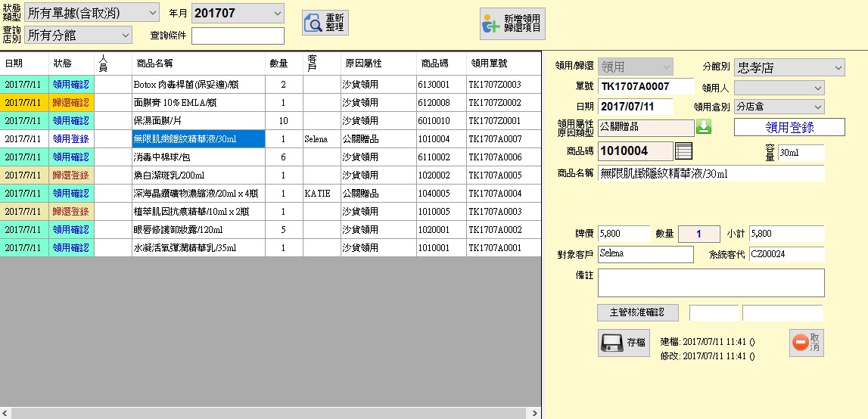This screenshot has height=419, width=868.
Task: Click the green download arrow beside 公關贈品
Action: coord(704,126)
